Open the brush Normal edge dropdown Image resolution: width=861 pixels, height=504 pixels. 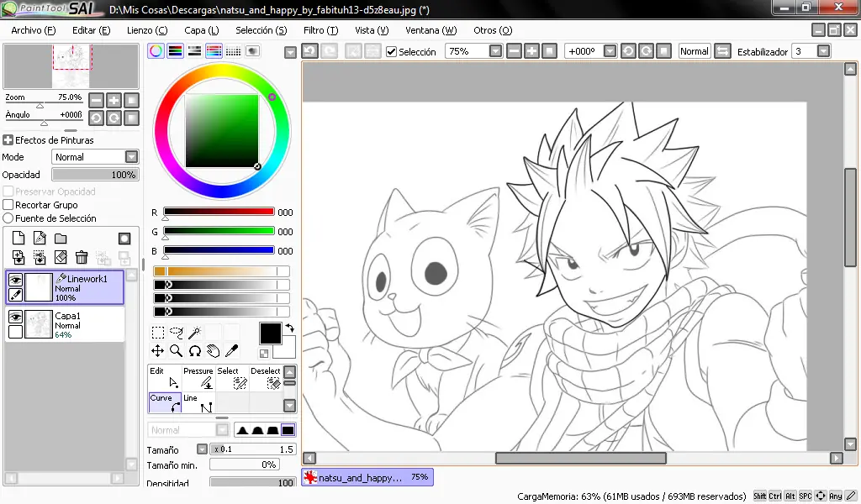[222, 430]
